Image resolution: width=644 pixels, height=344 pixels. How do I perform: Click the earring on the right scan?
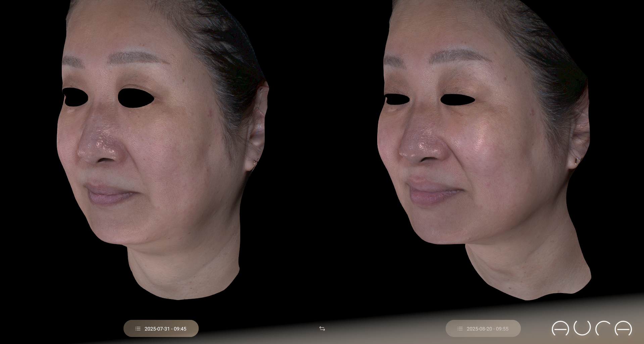pyautogui.click(x=577, y=161)
